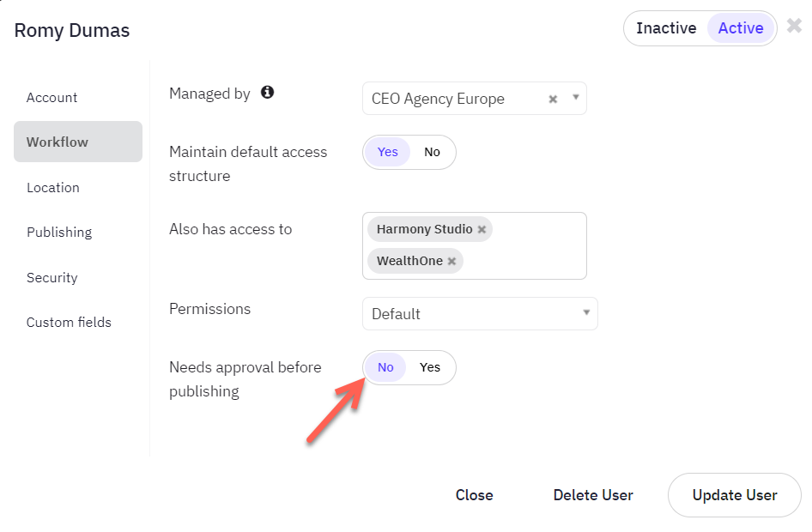The image size is (812, 532).
Task: Choose No for default access structure
Action: pos(432,152)
